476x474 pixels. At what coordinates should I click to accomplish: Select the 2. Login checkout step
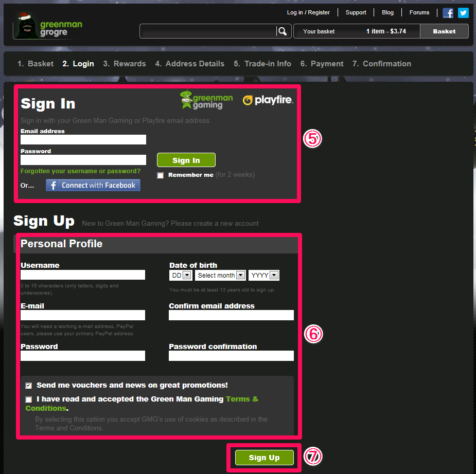click(x=78, y=64)
